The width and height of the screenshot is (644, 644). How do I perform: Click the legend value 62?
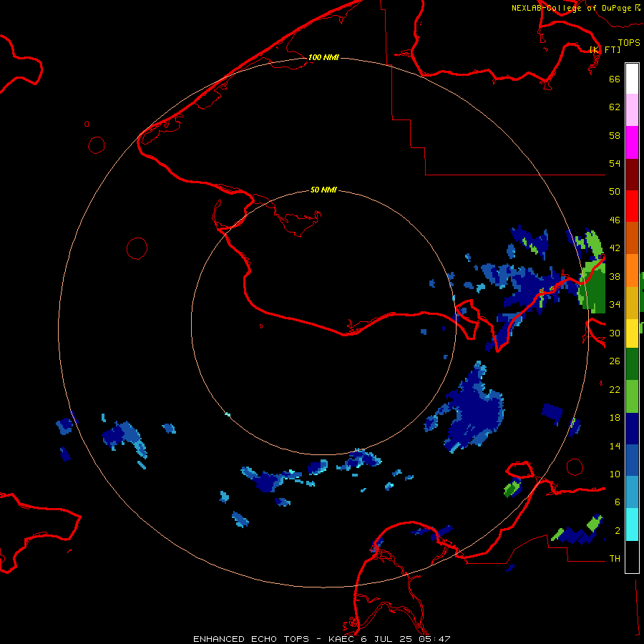615,107
